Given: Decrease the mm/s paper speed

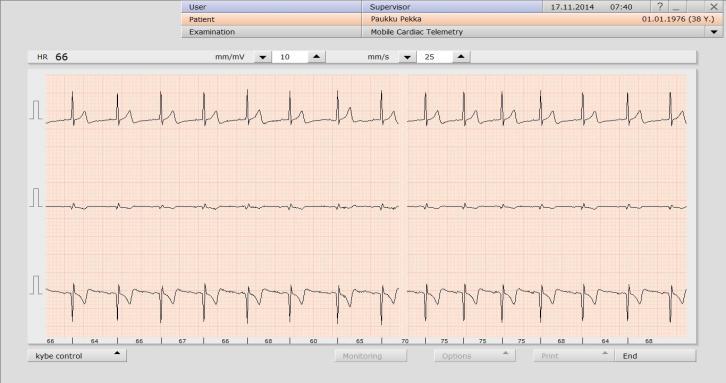Looking at the screenshot, I should [407, 57].
